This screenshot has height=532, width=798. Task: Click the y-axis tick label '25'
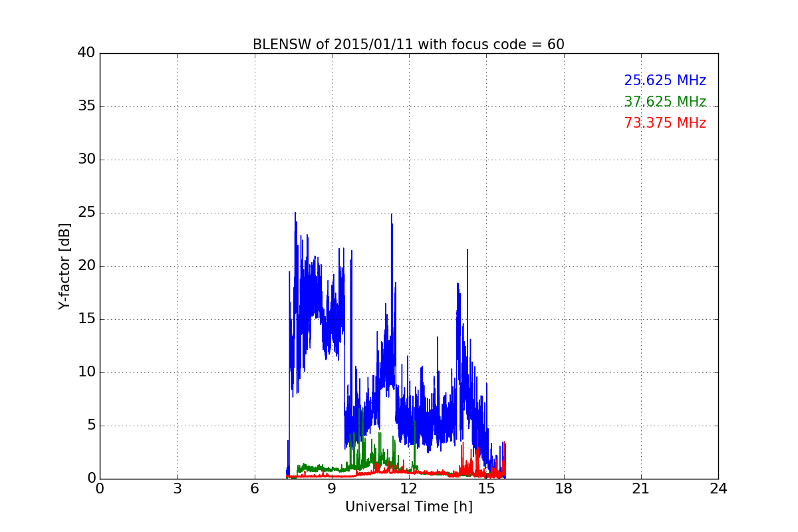pyautogui.click(x=86, y=213)
